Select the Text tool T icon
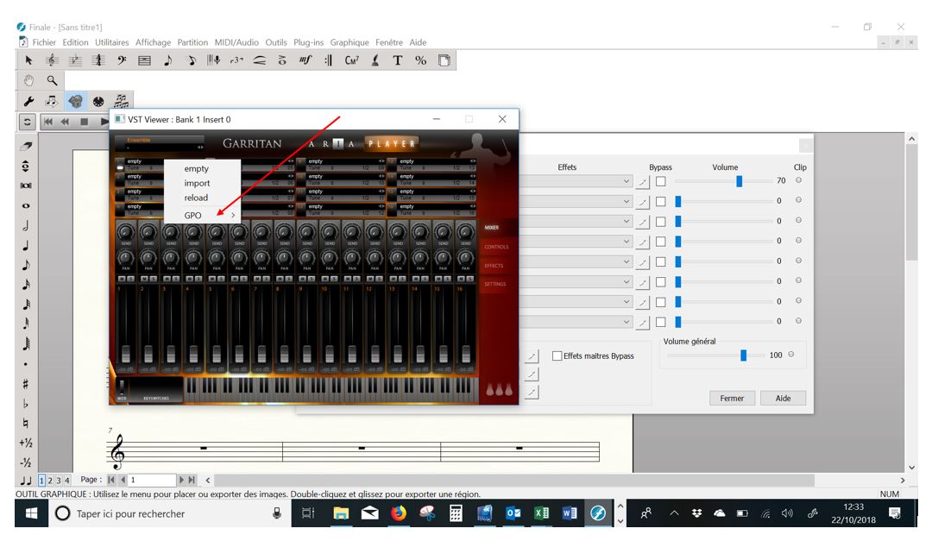The height and width of the screenshot is (560, 932). [398, 60]
